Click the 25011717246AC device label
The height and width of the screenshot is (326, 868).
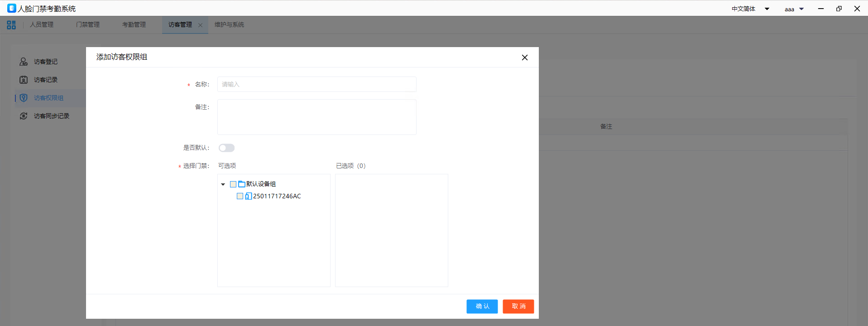coord(277,196)
